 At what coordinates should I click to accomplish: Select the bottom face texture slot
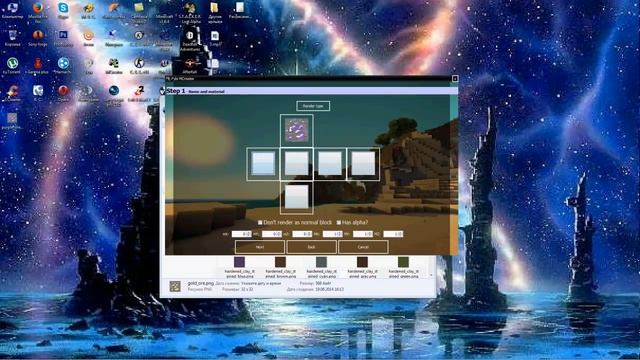tap(297, 198)
